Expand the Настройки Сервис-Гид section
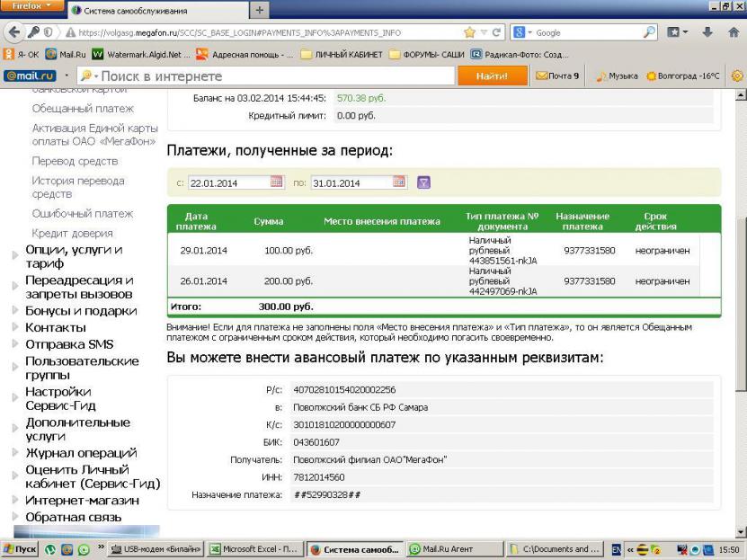Viewport: 747px width, 560px height. pyautogui.click(x=13, y=398)
